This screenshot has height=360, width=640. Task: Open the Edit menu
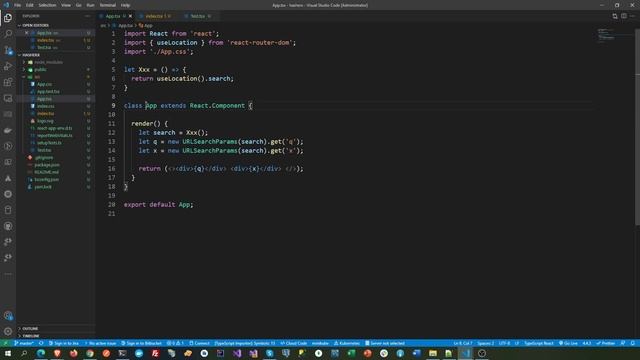(30, 5)
